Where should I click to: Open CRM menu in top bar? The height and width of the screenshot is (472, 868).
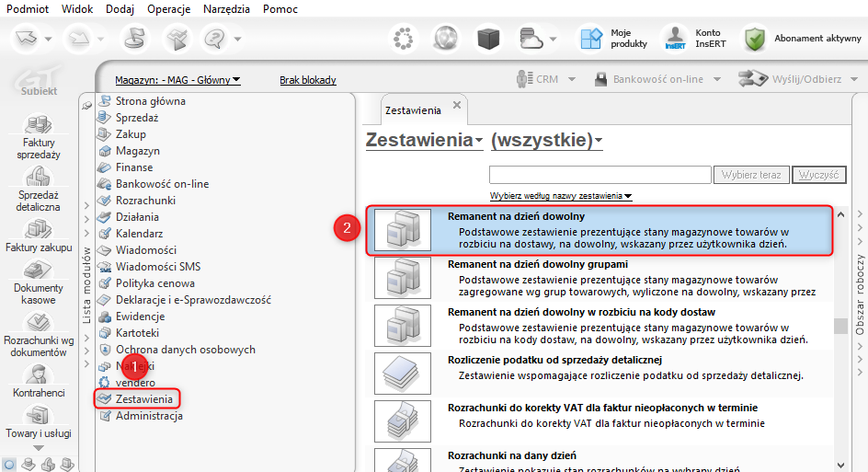(546, 79)
